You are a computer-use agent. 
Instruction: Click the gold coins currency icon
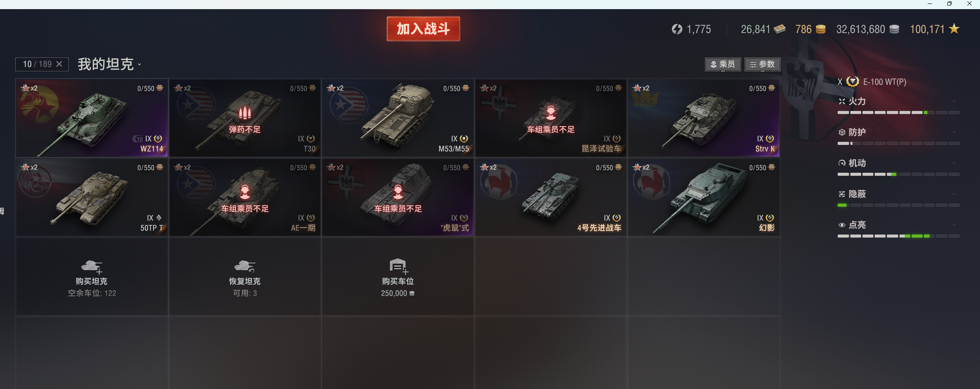click(x=820, y=29)
